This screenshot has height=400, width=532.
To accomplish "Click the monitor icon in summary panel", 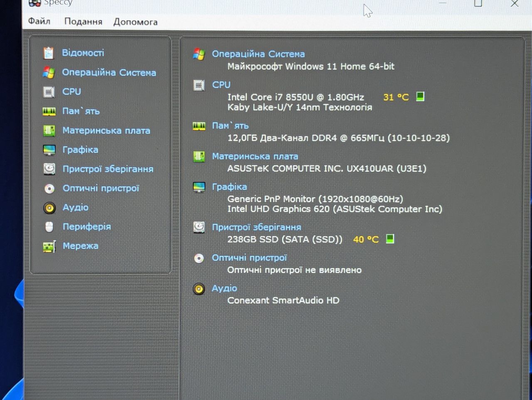I will 199,187.
